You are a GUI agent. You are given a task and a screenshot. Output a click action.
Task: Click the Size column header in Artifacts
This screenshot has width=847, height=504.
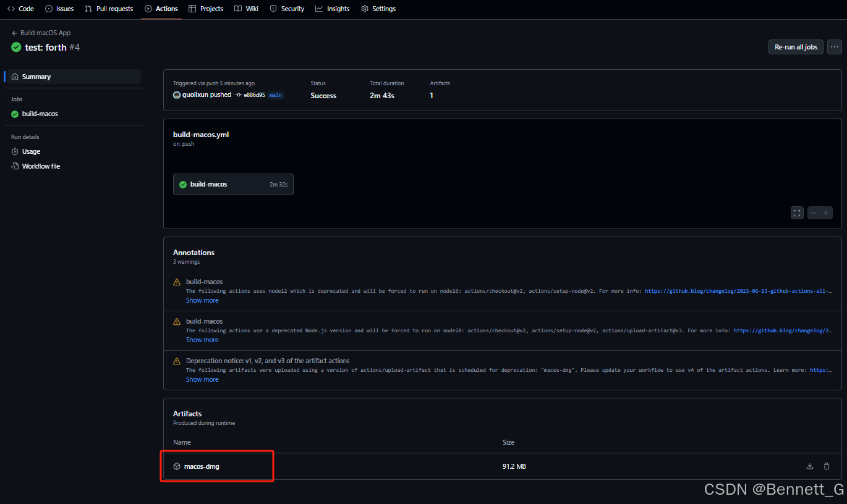(x=508, y=442)
